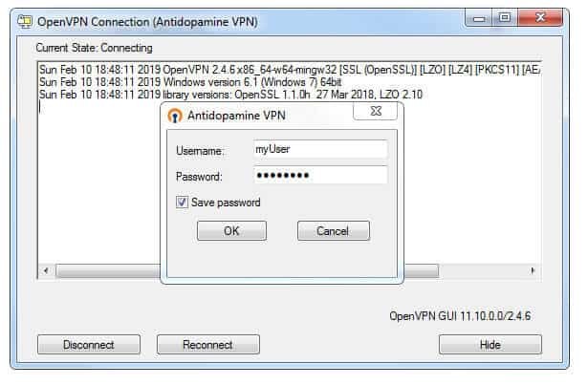Close the Antidopamine VPN credentials dialog
This screenshot has width=588, height=385.
[x=376, y=111]
